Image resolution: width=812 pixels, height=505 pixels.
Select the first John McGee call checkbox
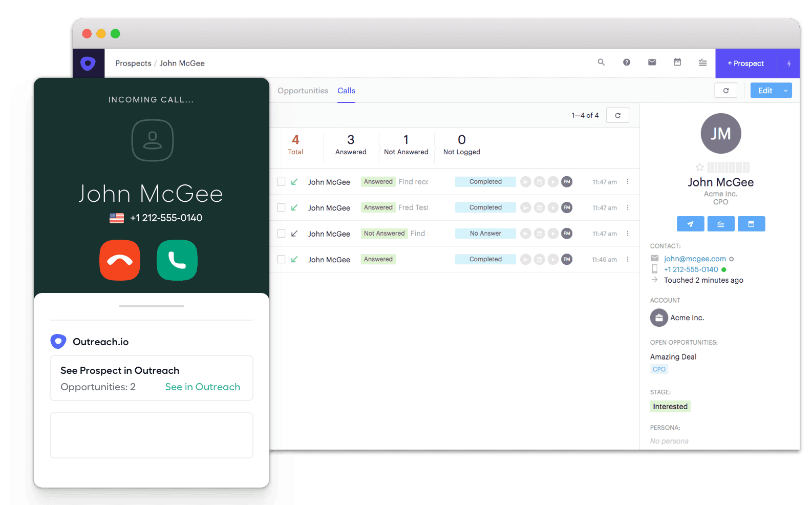pyautogui.click(x=281, y=182)
